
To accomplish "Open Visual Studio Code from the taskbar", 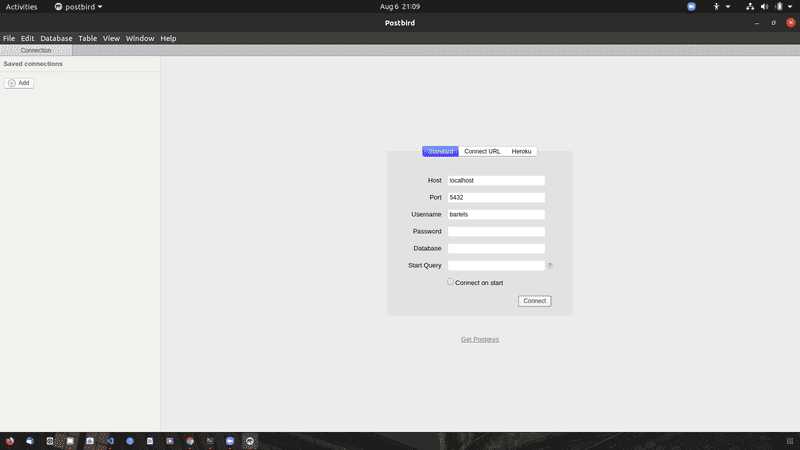I will point(110,441).
